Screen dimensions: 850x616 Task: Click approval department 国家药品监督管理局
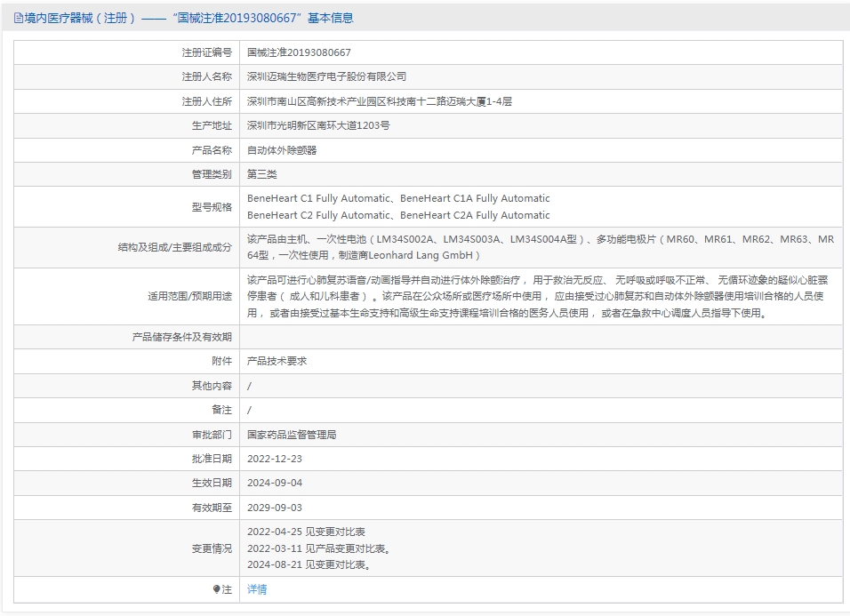292,435
